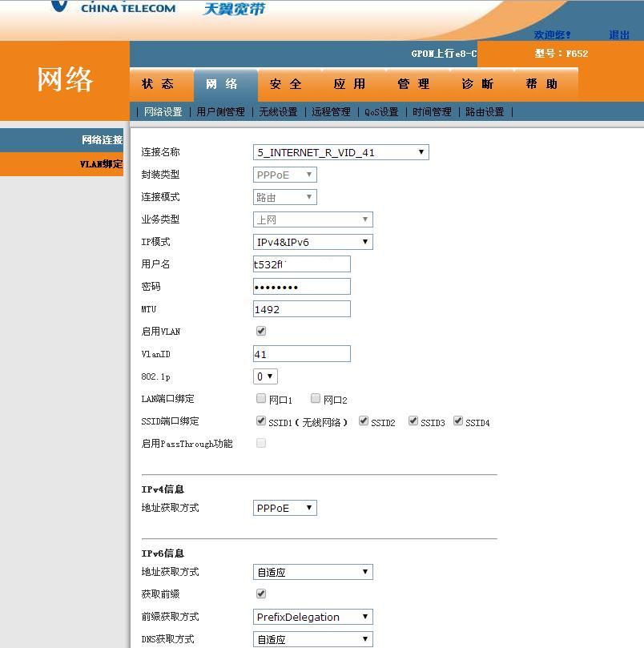Check the 网口1 LAN binding box
The width and height of the screenshot is (644, 648).
[x=261, y=398]
